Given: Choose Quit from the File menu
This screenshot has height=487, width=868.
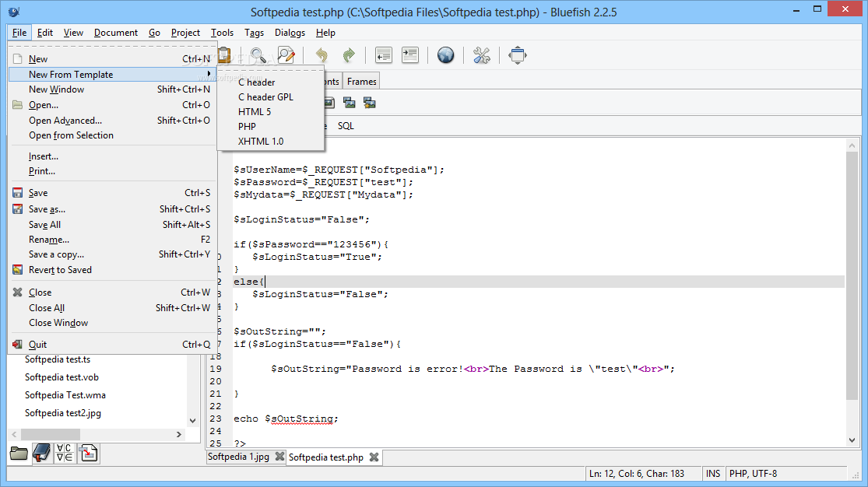Looking at the screenshot, I should [x=112, y=344].
